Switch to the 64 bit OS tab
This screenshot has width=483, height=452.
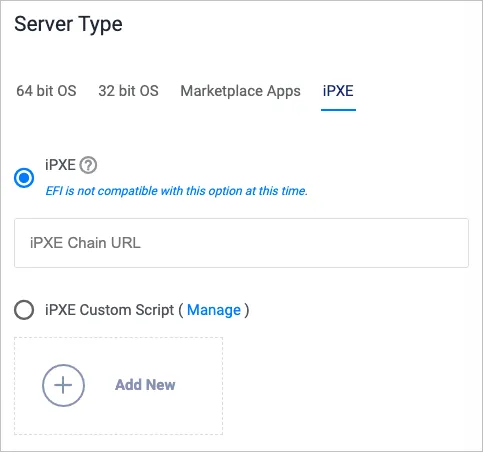tap(46, 91)
